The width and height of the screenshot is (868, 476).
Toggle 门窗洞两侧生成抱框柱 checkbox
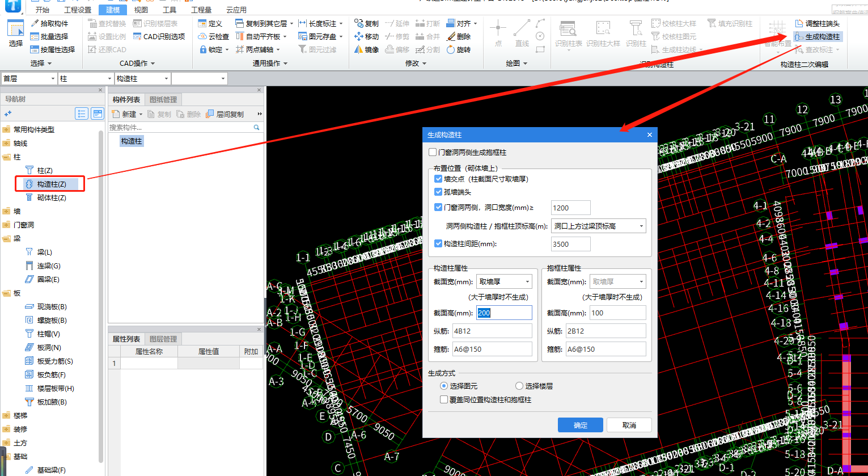point(433,152)
